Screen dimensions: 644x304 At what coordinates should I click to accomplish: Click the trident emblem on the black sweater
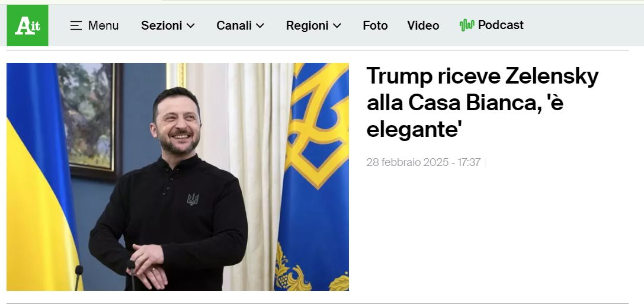(x=193, y=199)
